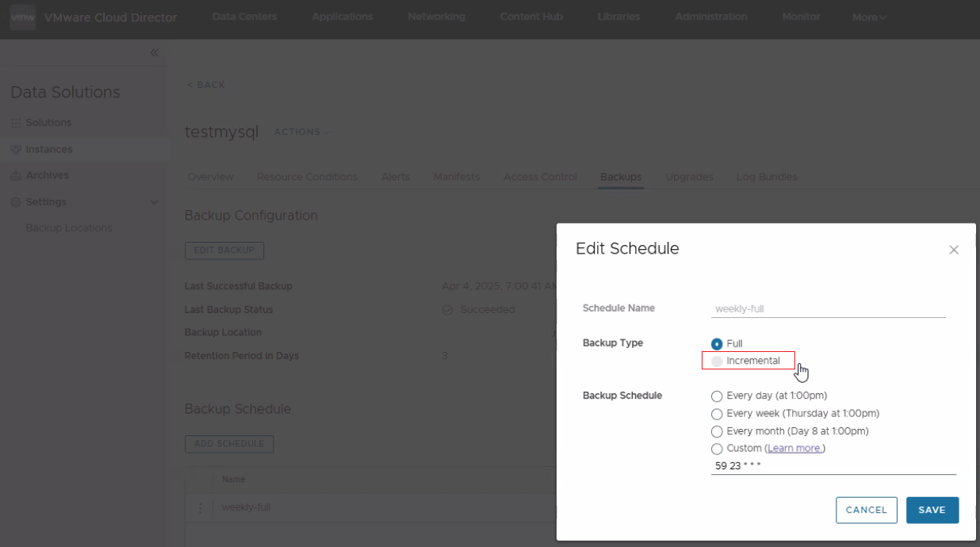
Task: Open Networking in top navigation
Action: click(436, 17)
